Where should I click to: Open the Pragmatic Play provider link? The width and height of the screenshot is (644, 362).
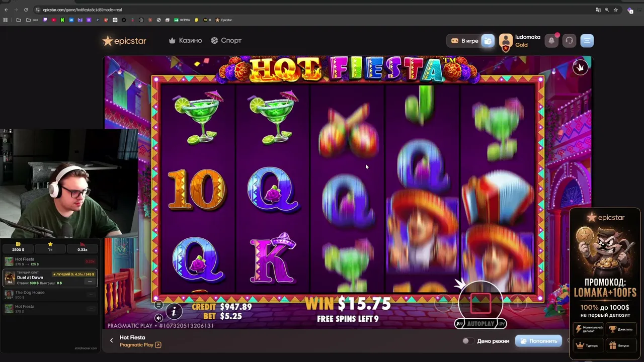140,345
